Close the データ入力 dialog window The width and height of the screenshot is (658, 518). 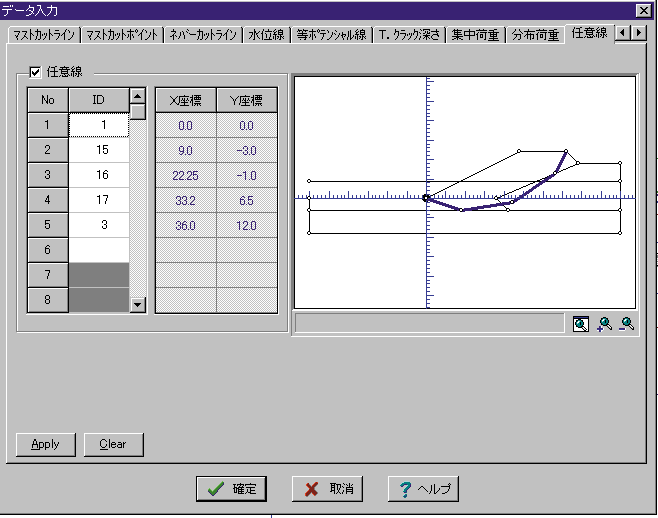point(643,10)
